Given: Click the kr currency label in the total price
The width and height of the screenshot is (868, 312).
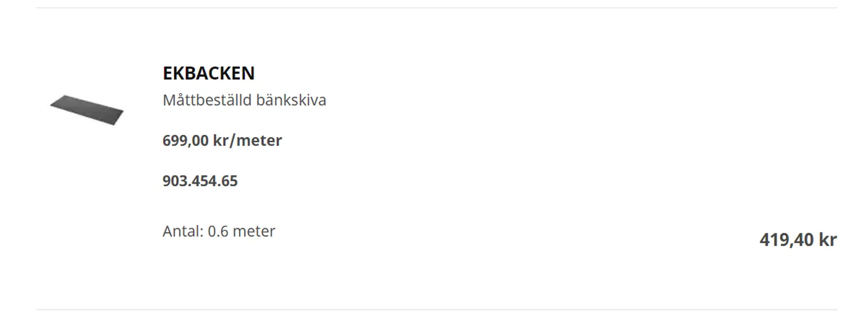Looking at the screenshot, I should [828, 239].
